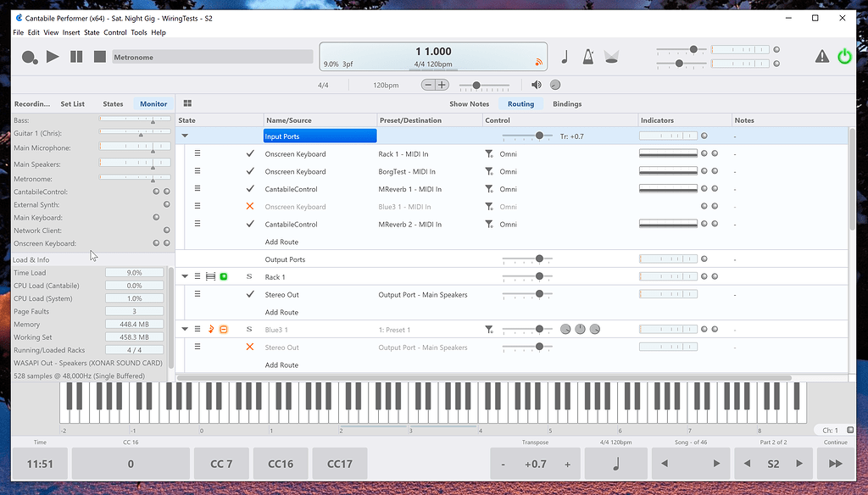The height and width of the screenshot is (495, 868).
Task: Click the orange suspend icon on Blue3 1
Action: click(224, 330)
